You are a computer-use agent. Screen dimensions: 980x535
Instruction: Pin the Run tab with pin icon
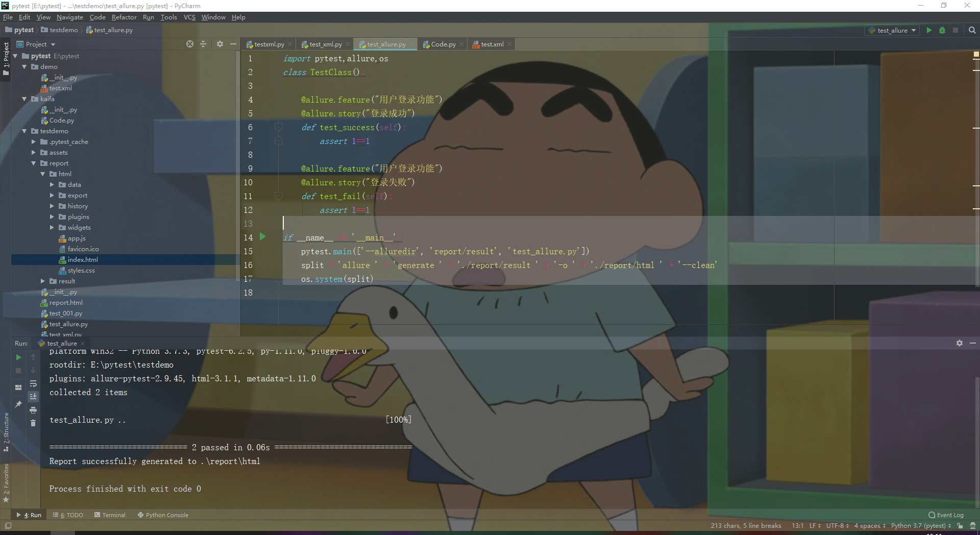coord(18,404)
